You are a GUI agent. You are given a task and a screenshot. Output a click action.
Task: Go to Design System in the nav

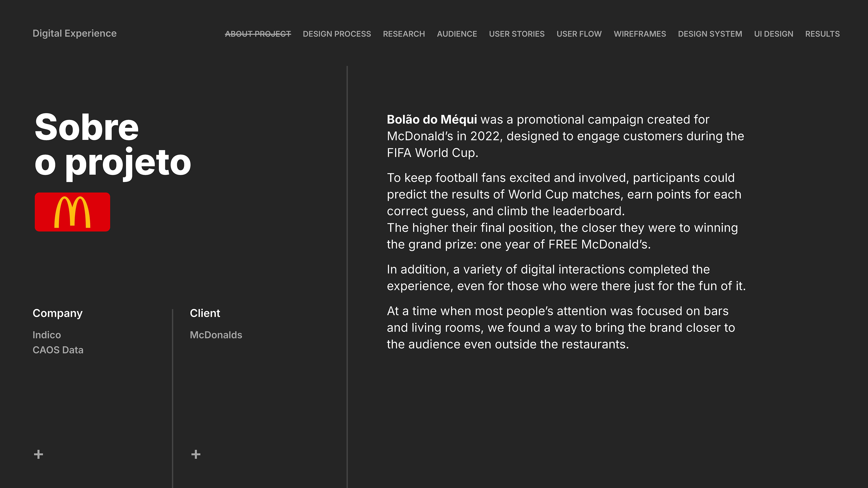coord(710,34)
